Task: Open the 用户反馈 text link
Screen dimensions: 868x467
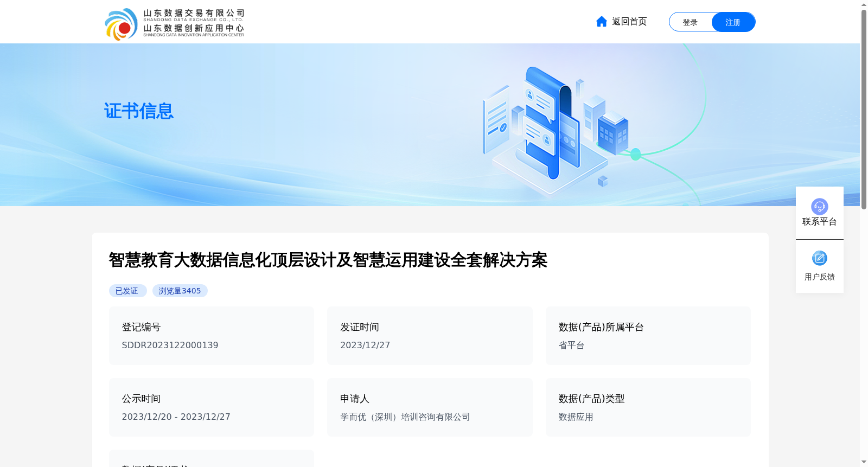Action: click(x=819, y=277)
